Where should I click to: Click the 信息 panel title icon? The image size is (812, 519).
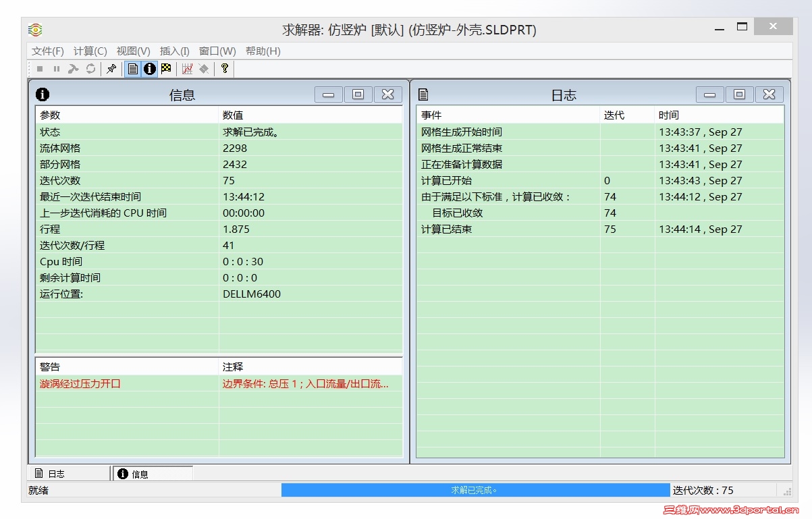click(43, 94)
